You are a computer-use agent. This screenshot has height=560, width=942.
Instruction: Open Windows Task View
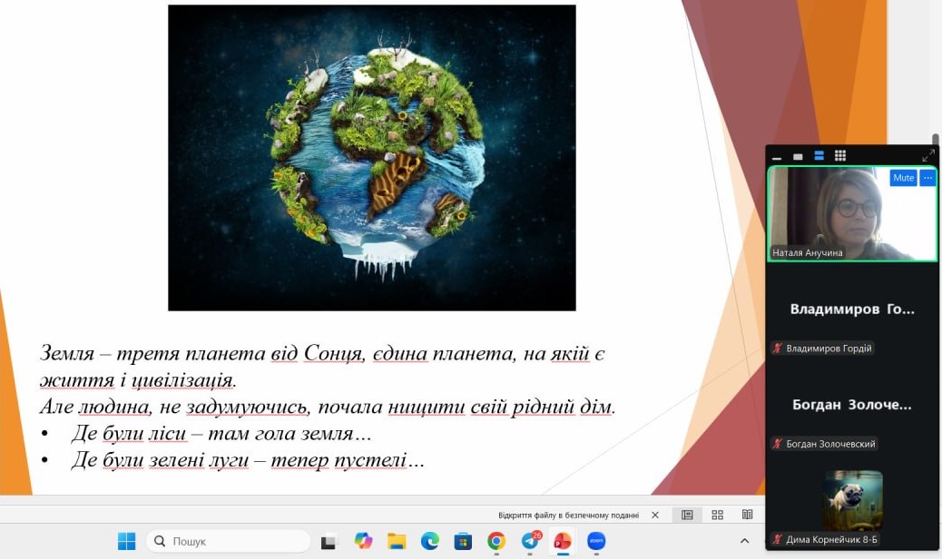pos(329,541)
